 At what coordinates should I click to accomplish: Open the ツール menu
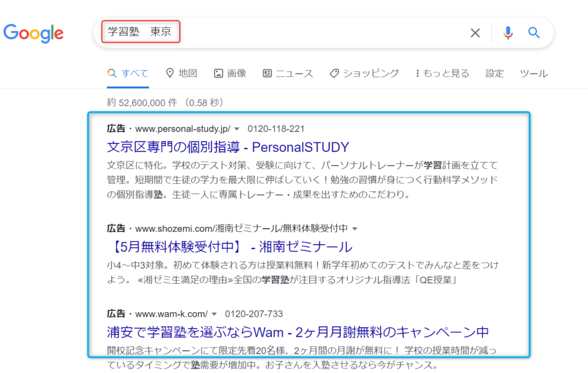tap(533, 74)
